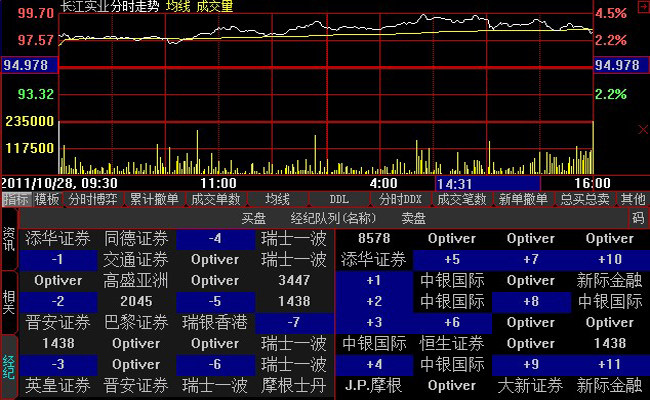Select the 经纪 side tab

coord(9,366)
